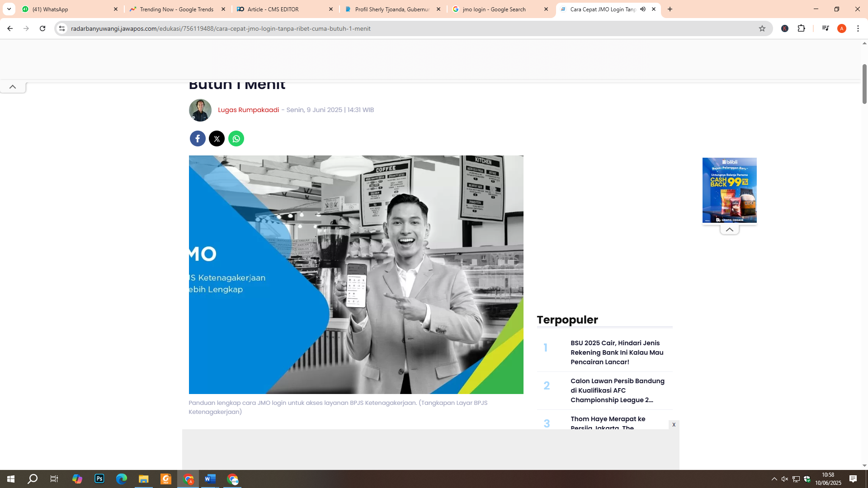Viewport: 868px width, 488px height.
Task: Open author Lugas Rumpakaadi link
Action: pyautogui.click(x=248, y=110)
